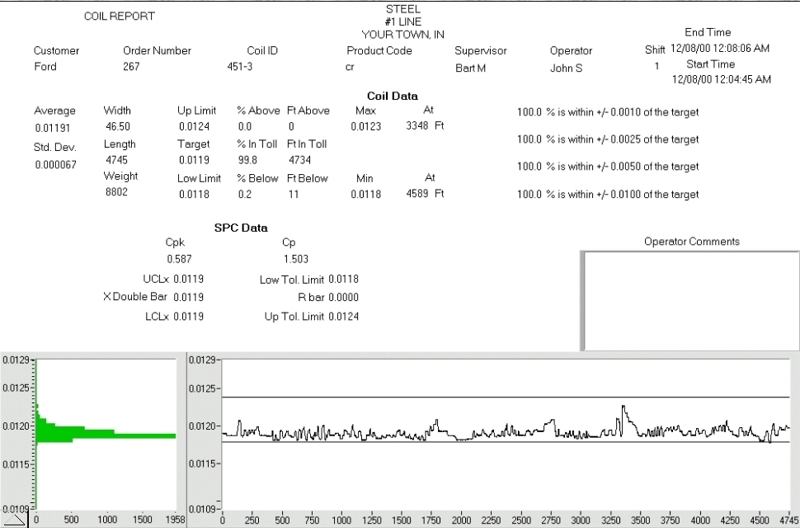Click the End Time timestamp value
The width and height of the screenshot is (800, 528).
coord(718,47)
